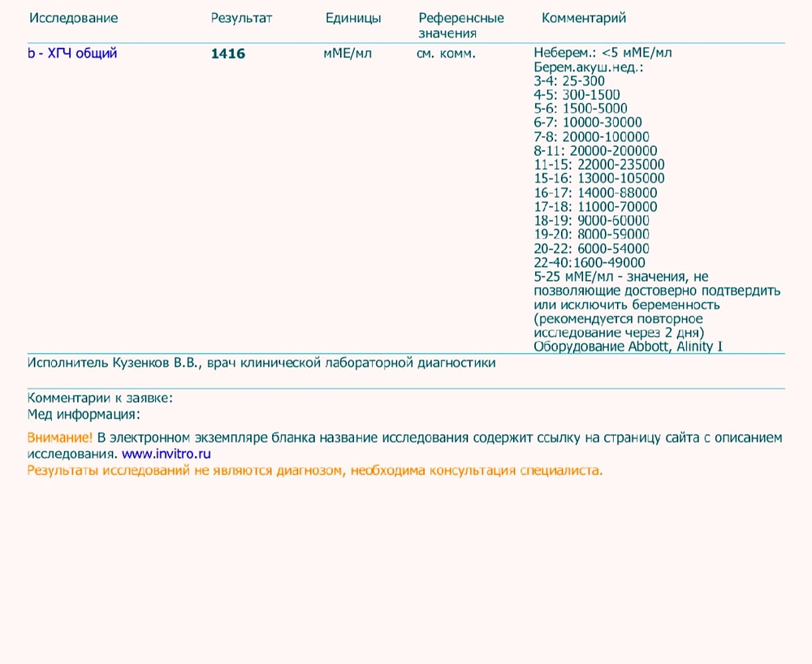
Task: Click the result value 1416
Action: 227,54
